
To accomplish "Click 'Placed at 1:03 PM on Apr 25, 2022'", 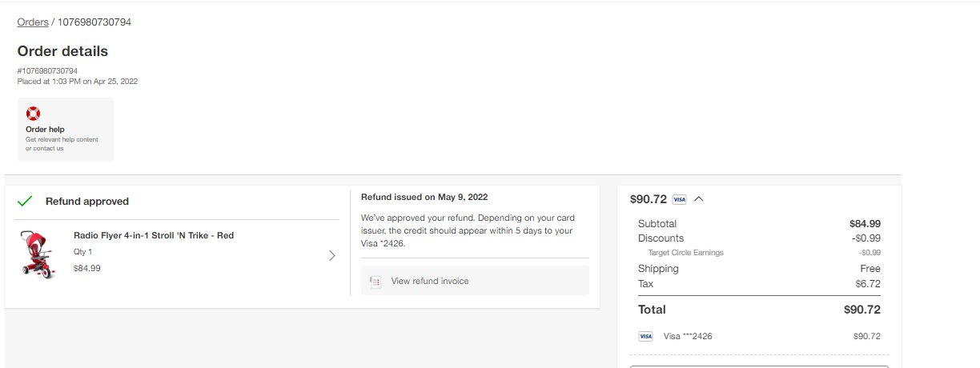I will (x=78, y=82).
